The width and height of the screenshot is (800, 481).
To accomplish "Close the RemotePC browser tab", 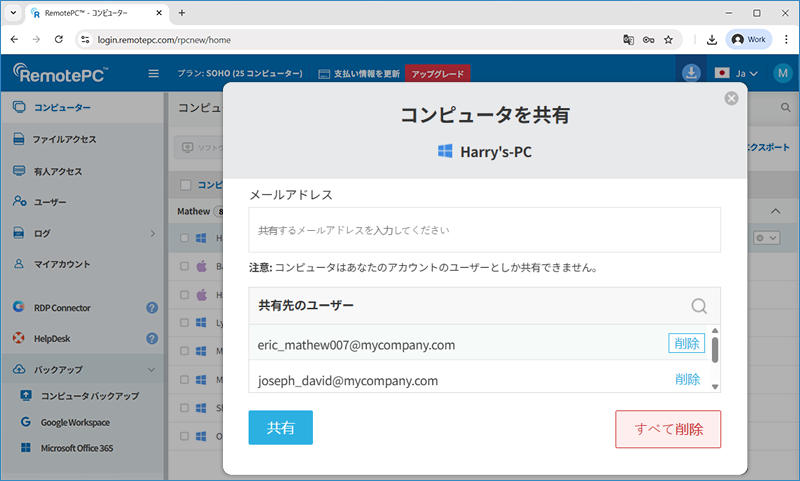I will tap(159, 13).
